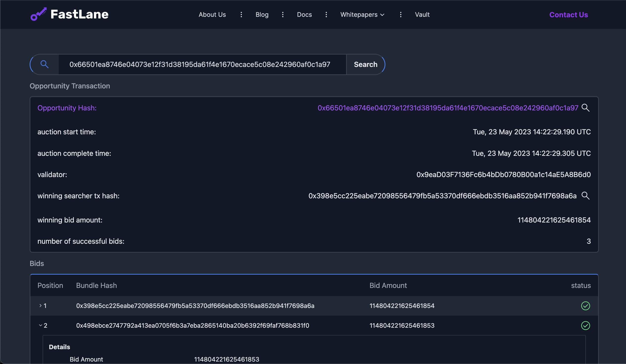Image resolution: width=626 pixels, height=364 pixels.
Task: Click green check status icon for bid 1
Action: (585, 306)
